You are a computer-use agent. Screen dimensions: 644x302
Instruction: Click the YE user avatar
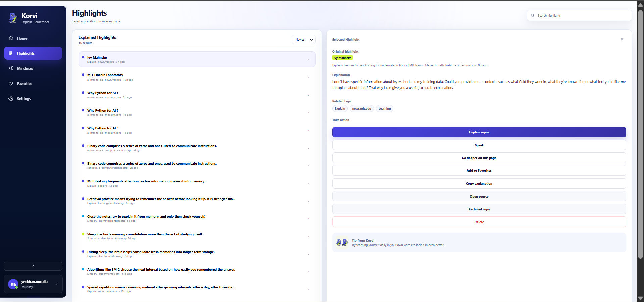click(13, 284)
